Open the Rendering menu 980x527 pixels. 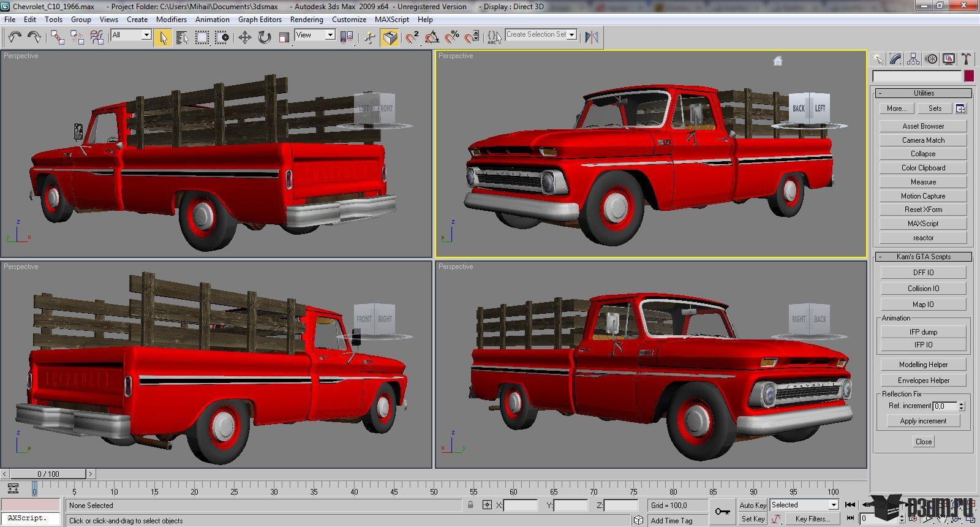(306, 20)
